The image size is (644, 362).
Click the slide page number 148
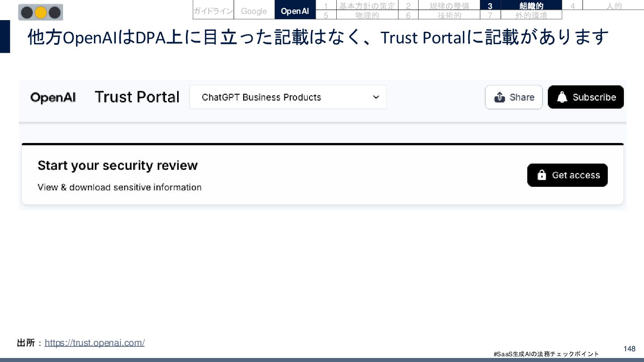click(x=629, y=349)
